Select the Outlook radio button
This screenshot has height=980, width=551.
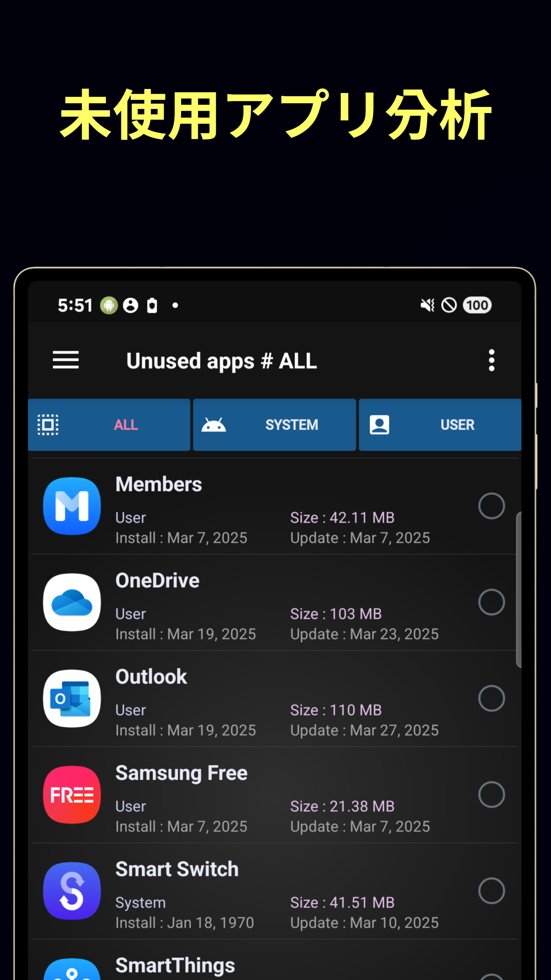point(491,699)
